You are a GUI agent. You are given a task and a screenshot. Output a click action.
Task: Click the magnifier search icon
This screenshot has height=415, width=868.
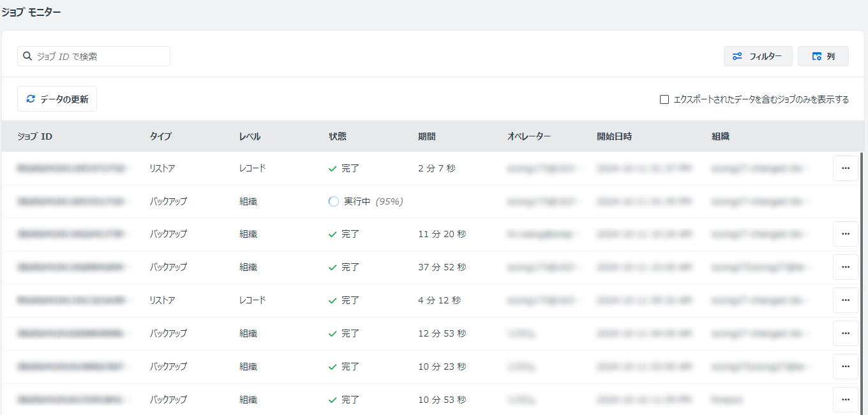pos(27,56)
